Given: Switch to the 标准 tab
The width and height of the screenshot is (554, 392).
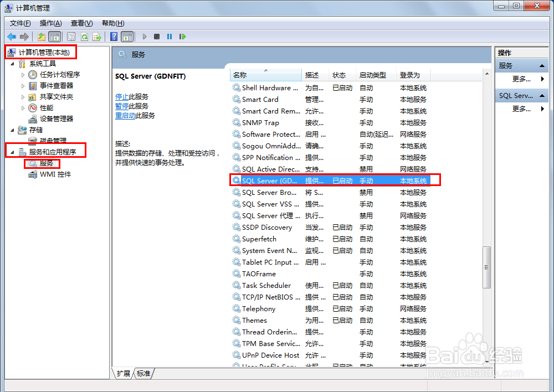Looking at the screenshot, I should click(x=143, y=374).
